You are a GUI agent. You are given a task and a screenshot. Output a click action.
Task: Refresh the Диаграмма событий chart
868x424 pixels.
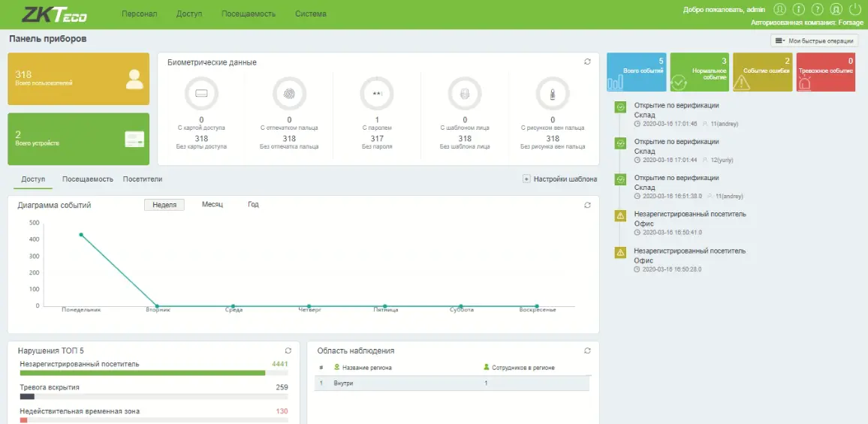587,205
